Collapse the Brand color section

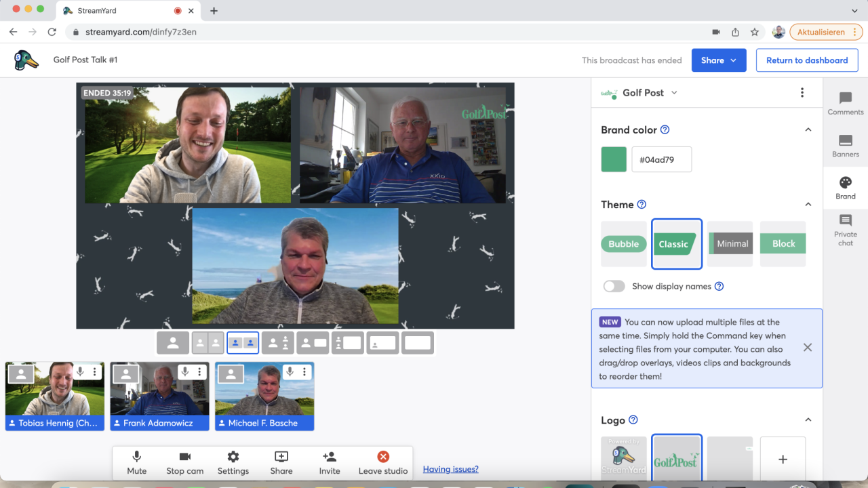(808, 129)
